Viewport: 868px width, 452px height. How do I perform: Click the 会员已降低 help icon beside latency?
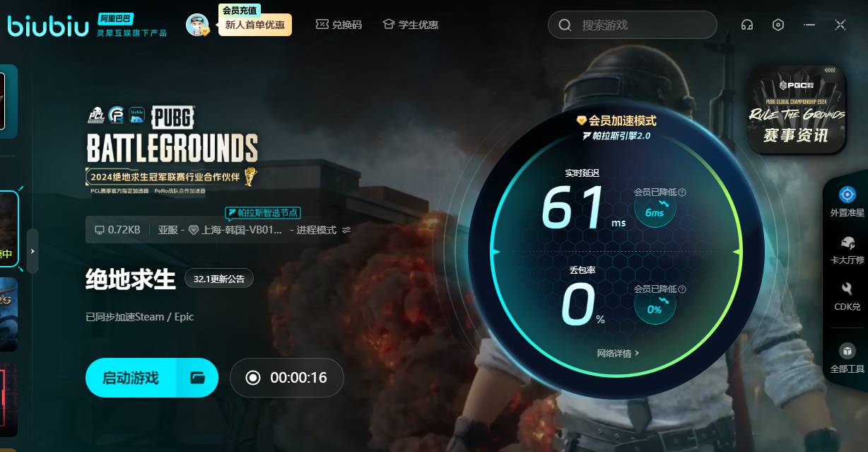click(x=682, y=192)
